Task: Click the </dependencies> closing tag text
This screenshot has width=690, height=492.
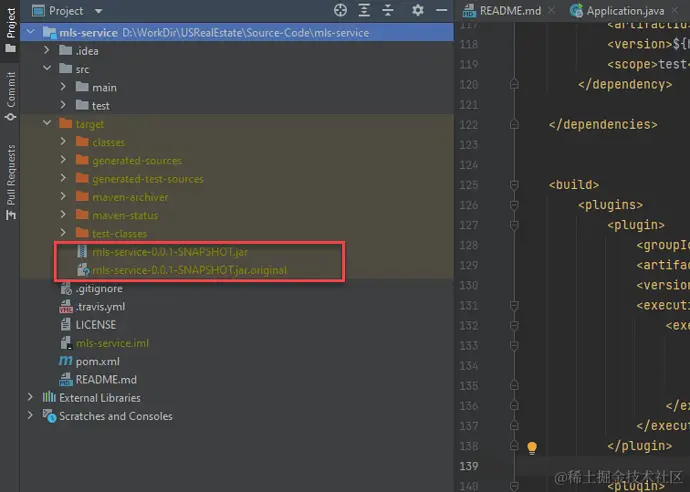Action: tap(603, 125)
